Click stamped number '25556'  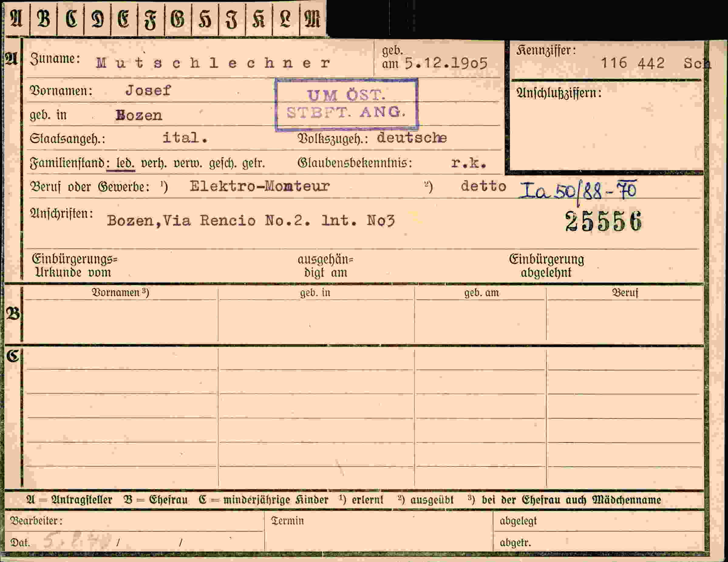(x=603, y=221)
